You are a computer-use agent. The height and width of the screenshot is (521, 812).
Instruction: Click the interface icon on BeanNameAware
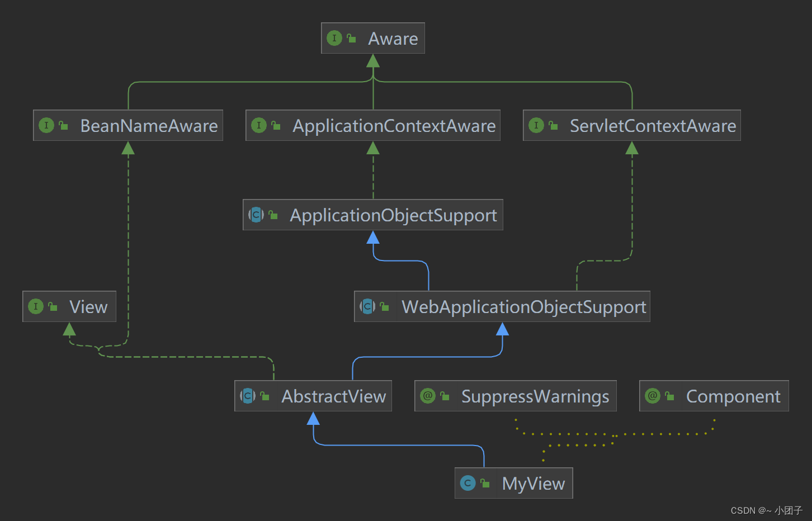point(46,125)
